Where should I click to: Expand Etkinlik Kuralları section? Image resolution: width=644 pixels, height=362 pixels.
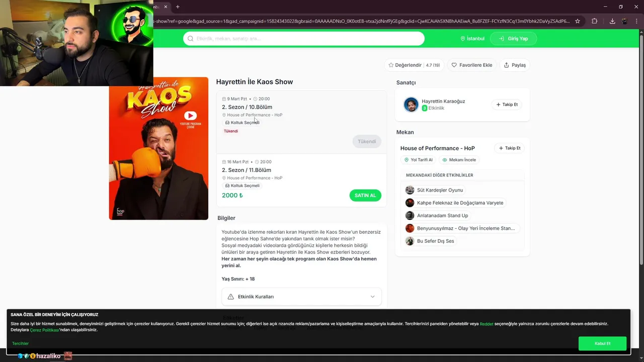click(x=301, y=297)
